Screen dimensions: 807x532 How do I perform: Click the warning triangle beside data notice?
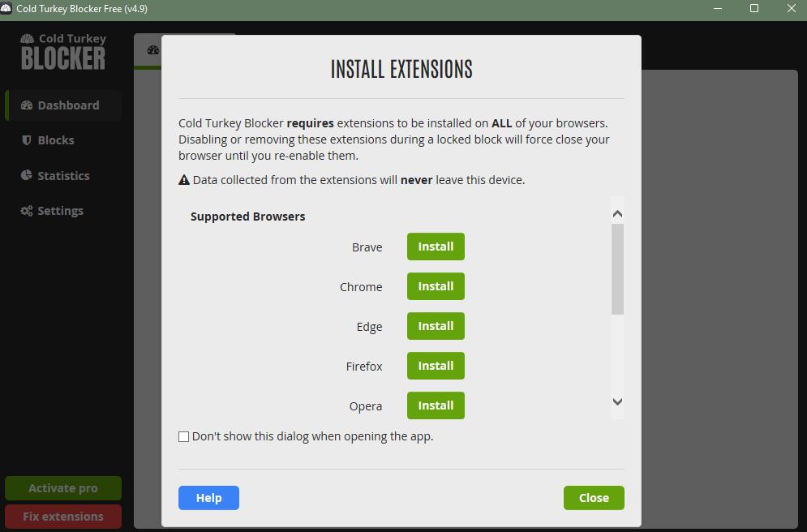pyautogui.click(x=183, y=179)
